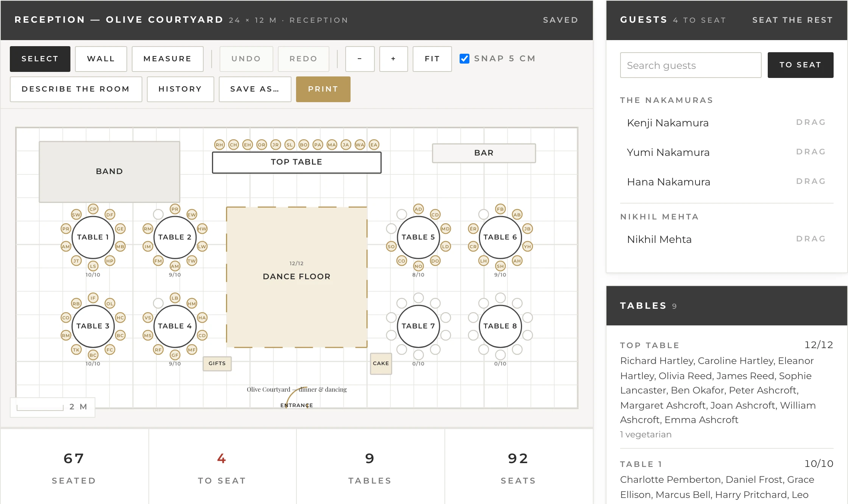This screenshot has height=504, width=848.
Task: Activate the Select tool
Action: [40, 59]
